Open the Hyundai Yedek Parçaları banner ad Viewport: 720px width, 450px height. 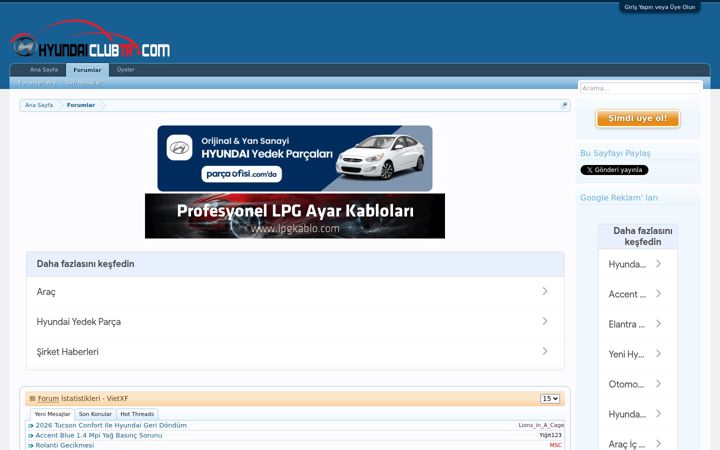[295, 158]
